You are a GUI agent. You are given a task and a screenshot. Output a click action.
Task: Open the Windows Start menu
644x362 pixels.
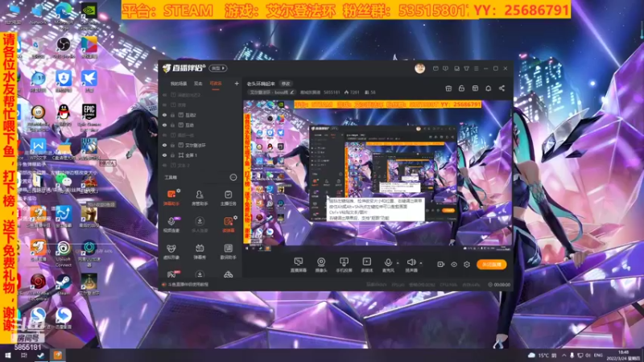(x=8, y=355)
